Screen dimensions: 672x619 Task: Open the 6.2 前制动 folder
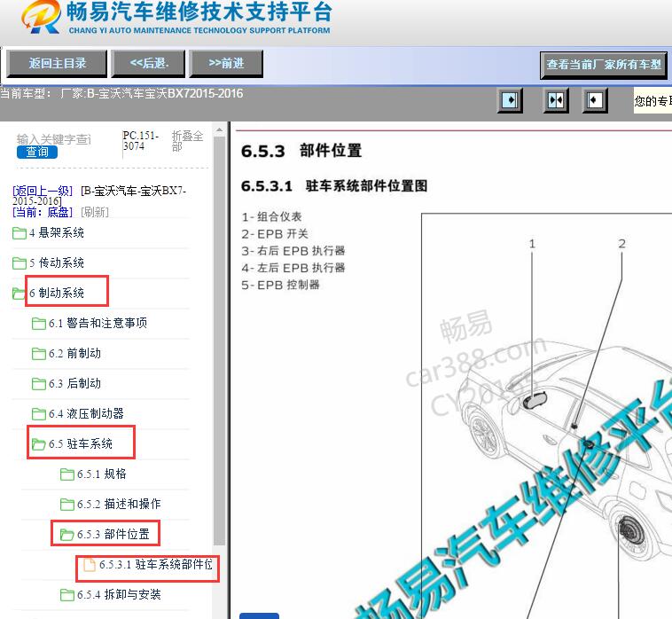74,353
